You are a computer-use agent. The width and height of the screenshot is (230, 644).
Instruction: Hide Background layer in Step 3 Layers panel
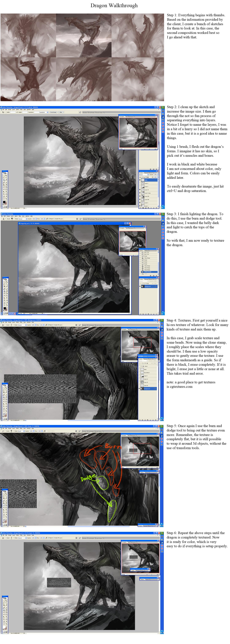[140, 286]
